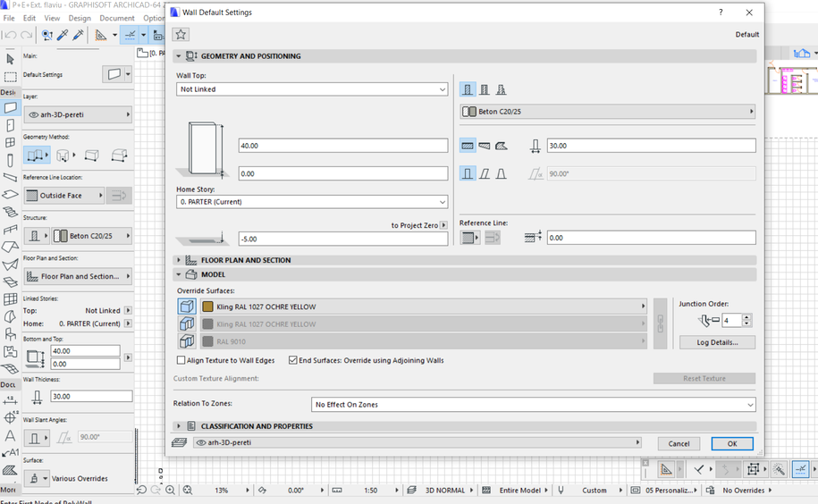Click the wall thickness field in dialog
Screen dimensions: 818x504
coord(651,146)
